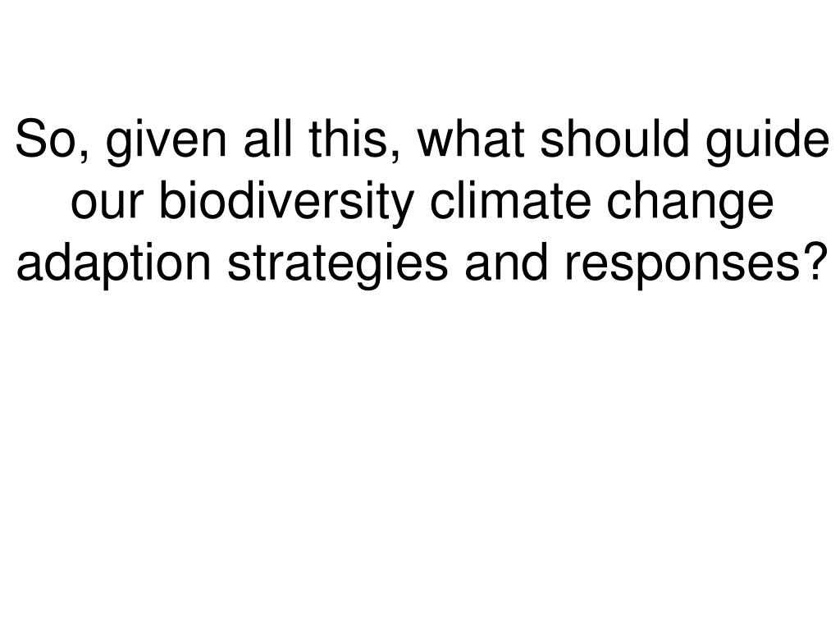This screenshot has height=630, width=840.
Task: Click the word "guide" ending the first line
Action: (x=767, y=142)
